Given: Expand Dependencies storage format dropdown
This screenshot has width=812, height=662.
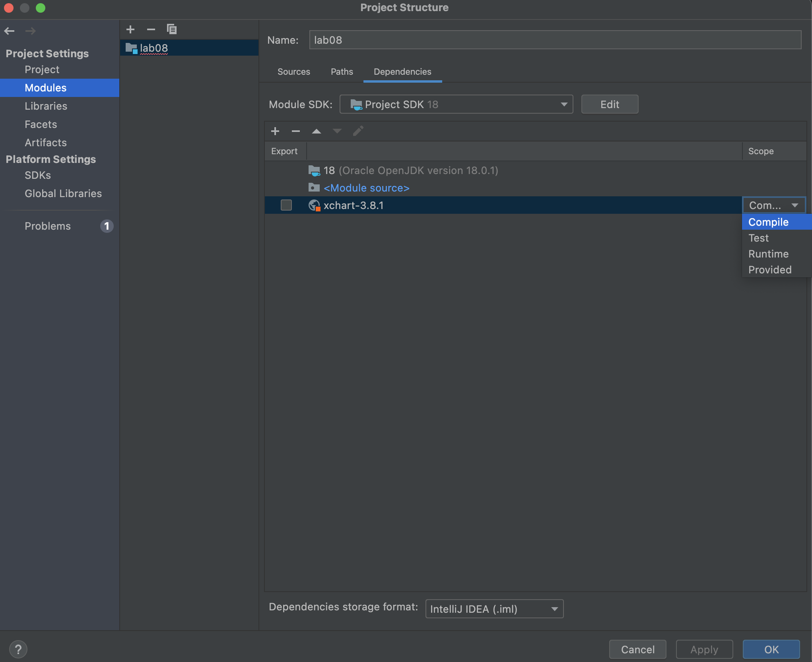Looking at the screenshot, I should tap(494, 609).
